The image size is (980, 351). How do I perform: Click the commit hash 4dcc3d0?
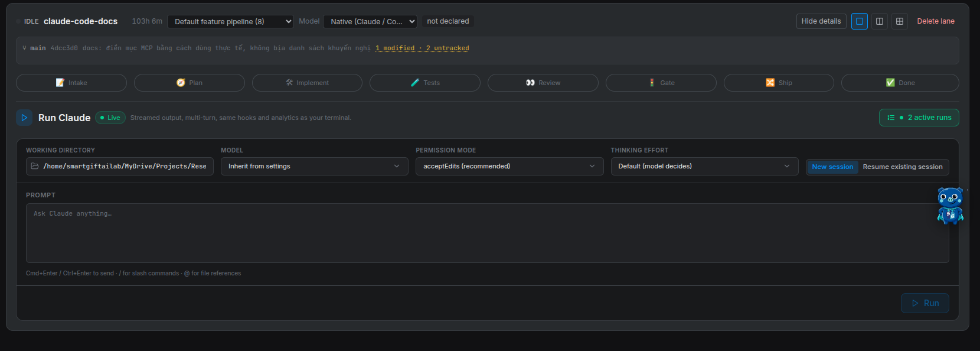64,48
